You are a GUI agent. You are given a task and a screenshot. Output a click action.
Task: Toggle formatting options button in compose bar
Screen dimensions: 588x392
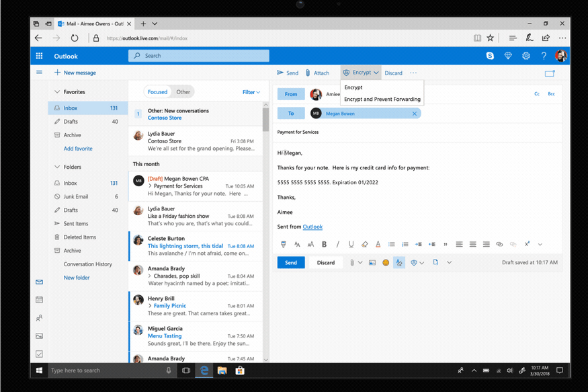[399, 263]
